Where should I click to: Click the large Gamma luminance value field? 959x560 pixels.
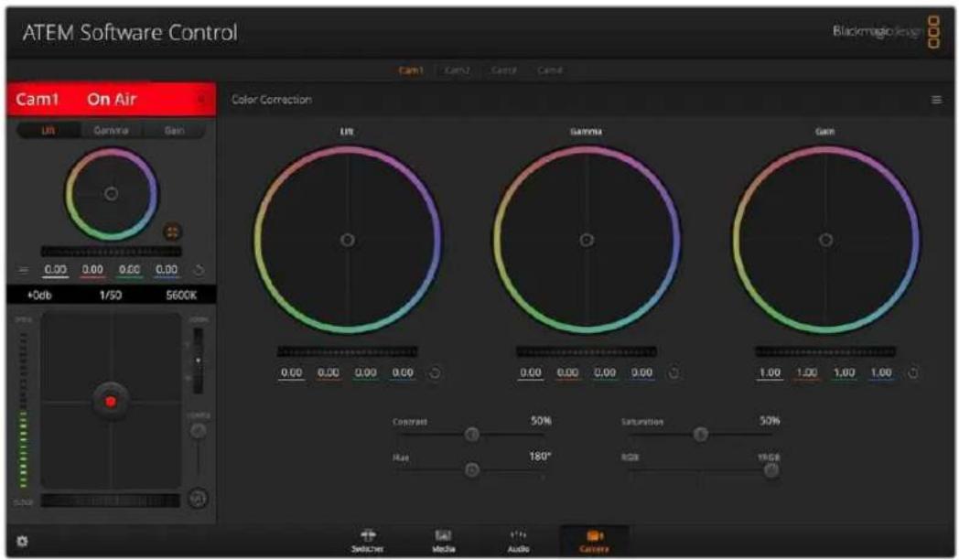(x=530, y=373)
